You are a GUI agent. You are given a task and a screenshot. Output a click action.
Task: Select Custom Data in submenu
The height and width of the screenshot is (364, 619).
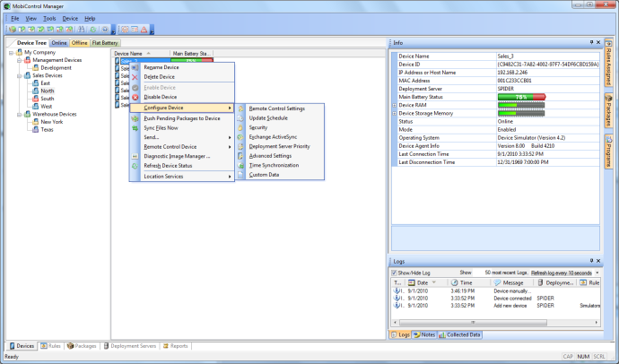coord(280,175)
